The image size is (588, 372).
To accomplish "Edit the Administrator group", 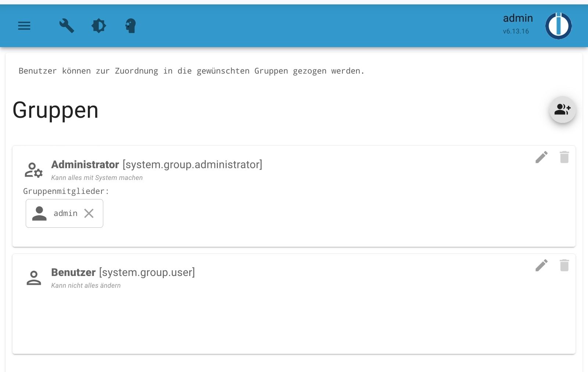I will [x=541, y=157].
